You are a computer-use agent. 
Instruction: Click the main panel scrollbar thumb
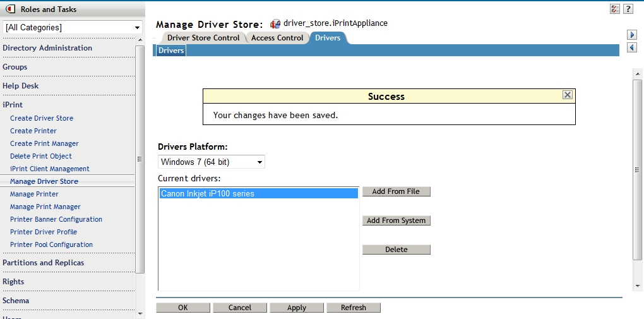tap(638, 169)
